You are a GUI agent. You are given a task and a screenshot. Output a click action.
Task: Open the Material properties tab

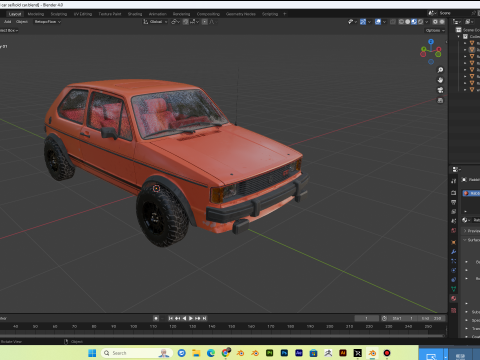coord(454,298)
